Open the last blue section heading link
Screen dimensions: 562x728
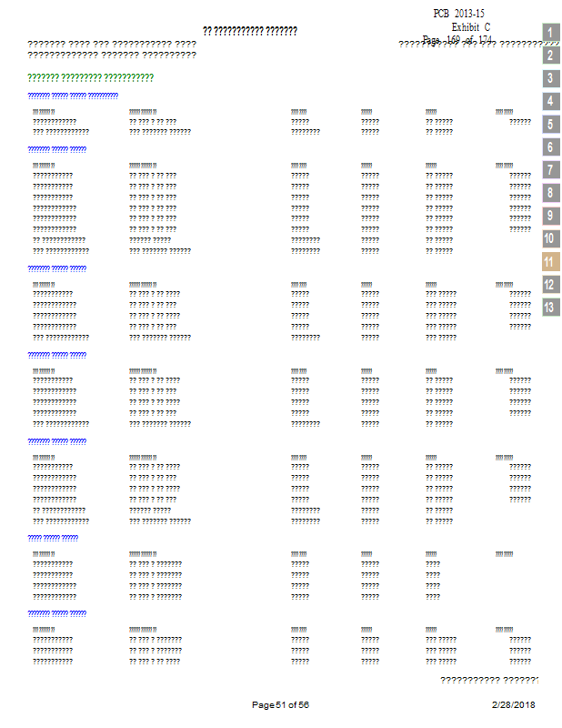(57, 613)
